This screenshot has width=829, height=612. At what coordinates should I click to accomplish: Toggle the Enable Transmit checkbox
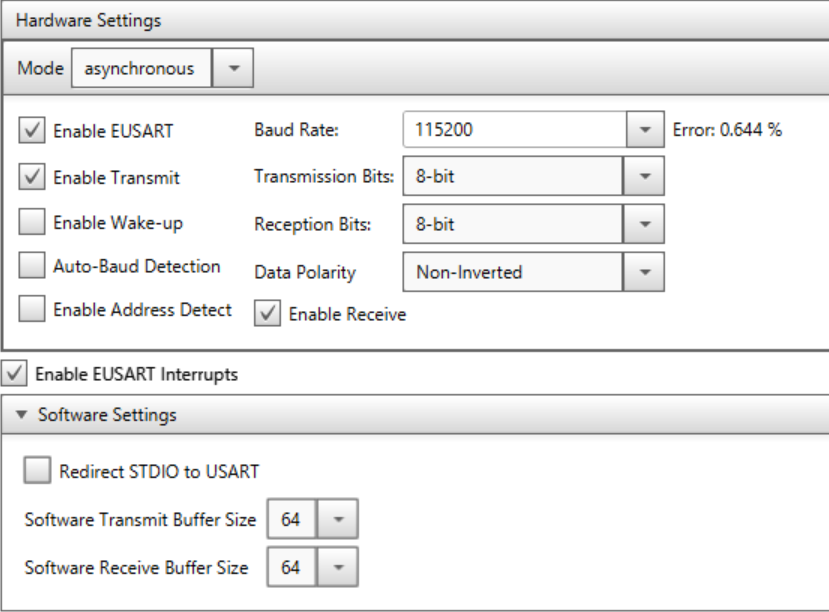(32, 177)
